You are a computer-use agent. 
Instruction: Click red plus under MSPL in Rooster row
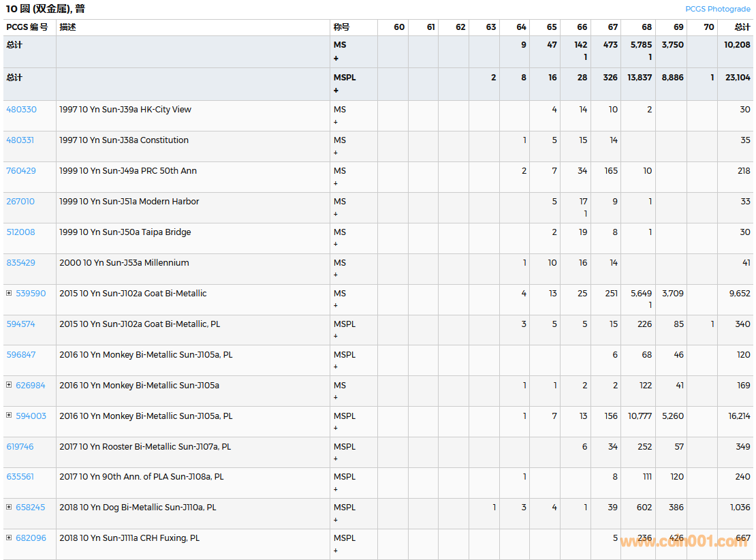336,459
